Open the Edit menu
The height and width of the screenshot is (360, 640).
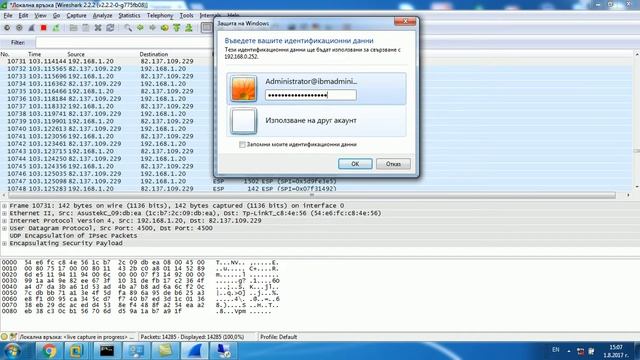23,16
